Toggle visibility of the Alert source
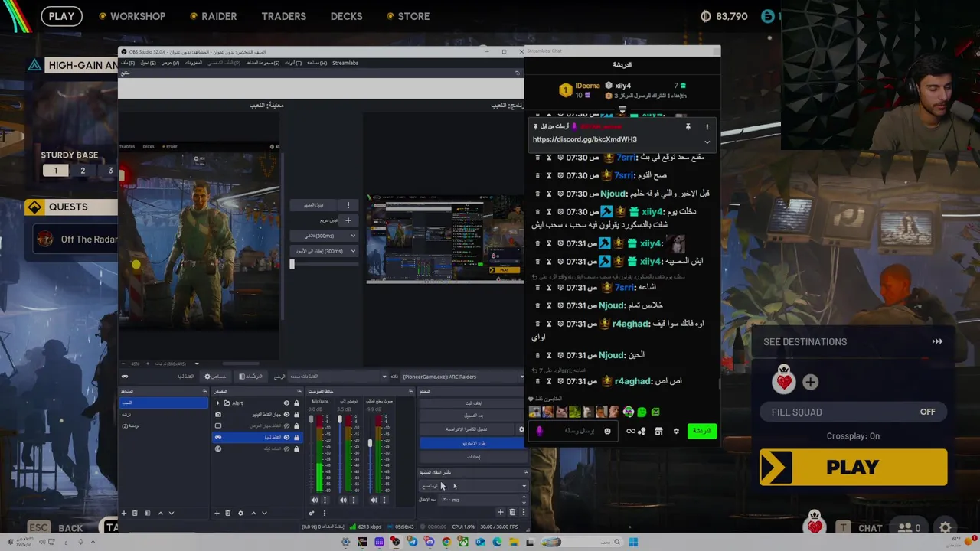This screenshot has height=551, width=980. (286, 403)
